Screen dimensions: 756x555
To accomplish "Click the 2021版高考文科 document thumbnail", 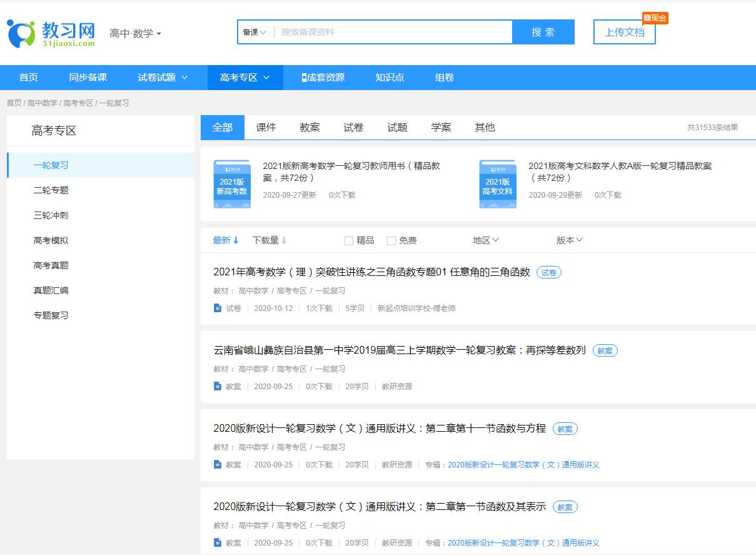I will (x=497, y=183).
